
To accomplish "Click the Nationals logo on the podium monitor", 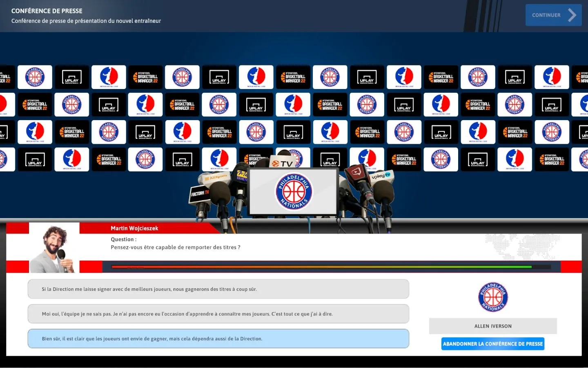I will 294,192.
